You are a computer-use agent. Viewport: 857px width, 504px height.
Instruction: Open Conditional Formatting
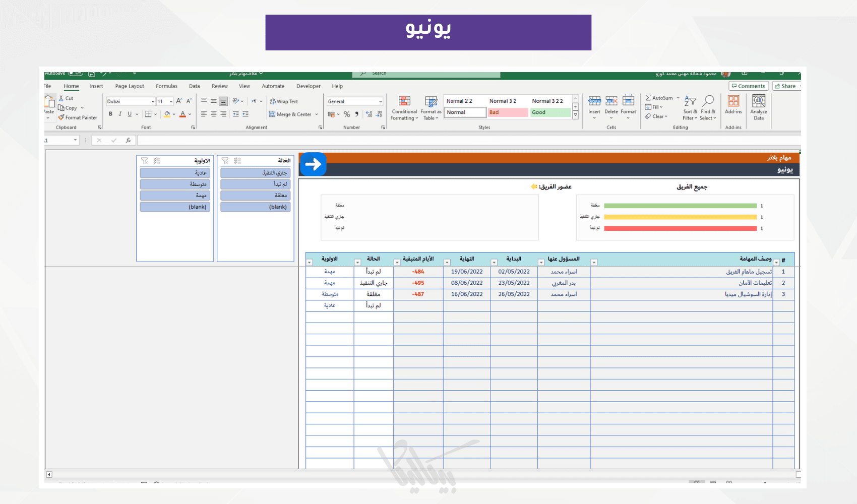pyautogui.click(x=404, y=108)
